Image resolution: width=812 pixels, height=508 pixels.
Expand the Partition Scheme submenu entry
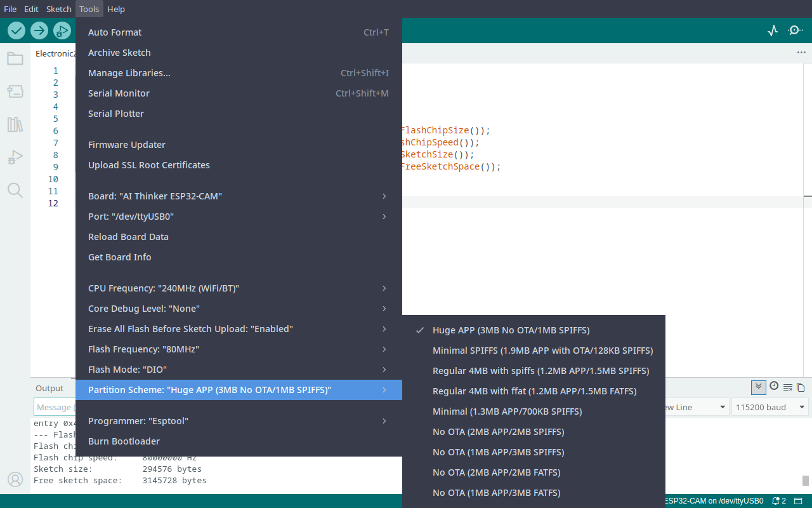(x=239, y=390)
